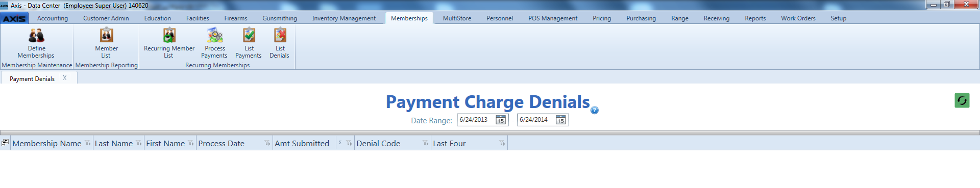Click the green refresh button
This screenshot has width=980, height=188.
(x=962, y=100)
